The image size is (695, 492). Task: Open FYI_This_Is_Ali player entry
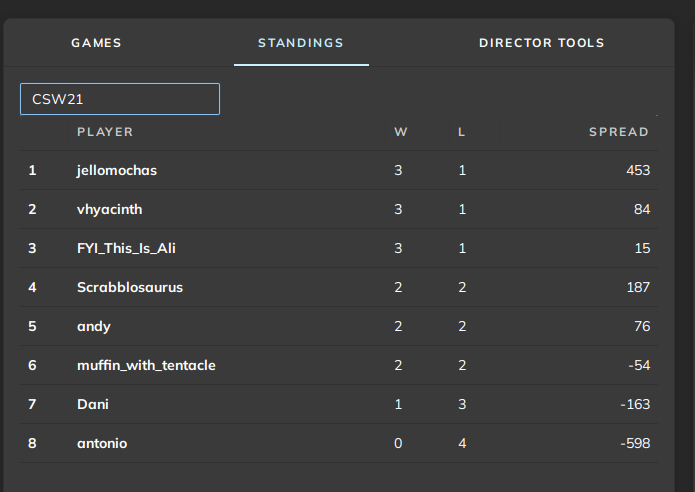126,248
